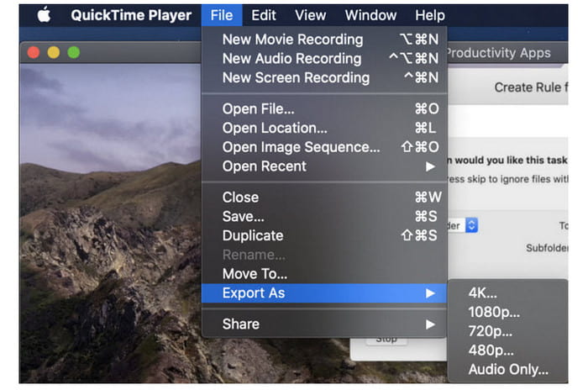The width and height of the screenshot is (588, 390).
Task: Choose New Audio Recording
Action: [324, 59]
